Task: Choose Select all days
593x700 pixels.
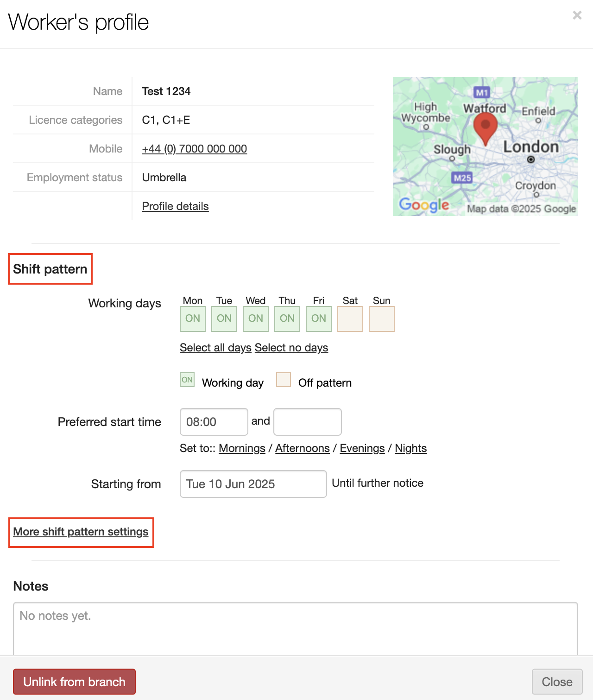Action: pos(215,348)
